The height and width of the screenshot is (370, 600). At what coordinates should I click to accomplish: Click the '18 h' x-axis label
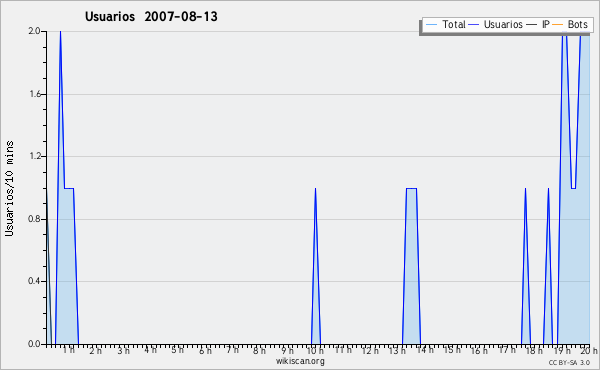point(534,350)
